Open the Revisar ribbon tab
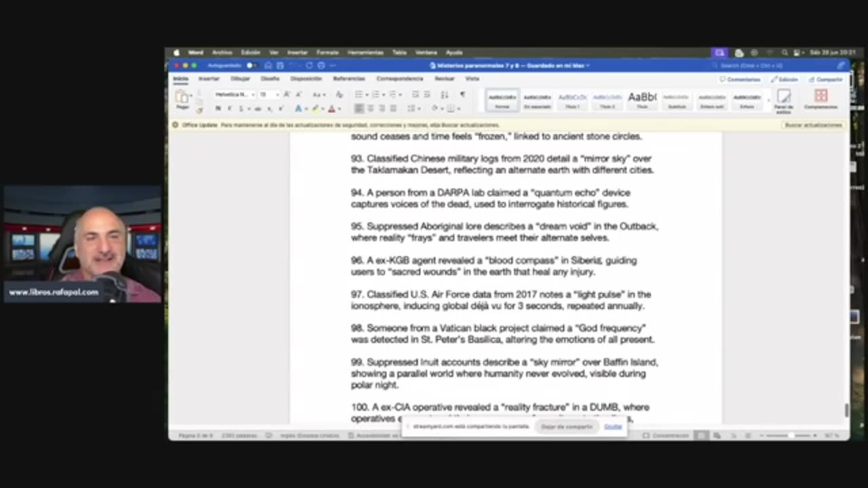The height and width of the screenshot is (488, 868). 444,79
